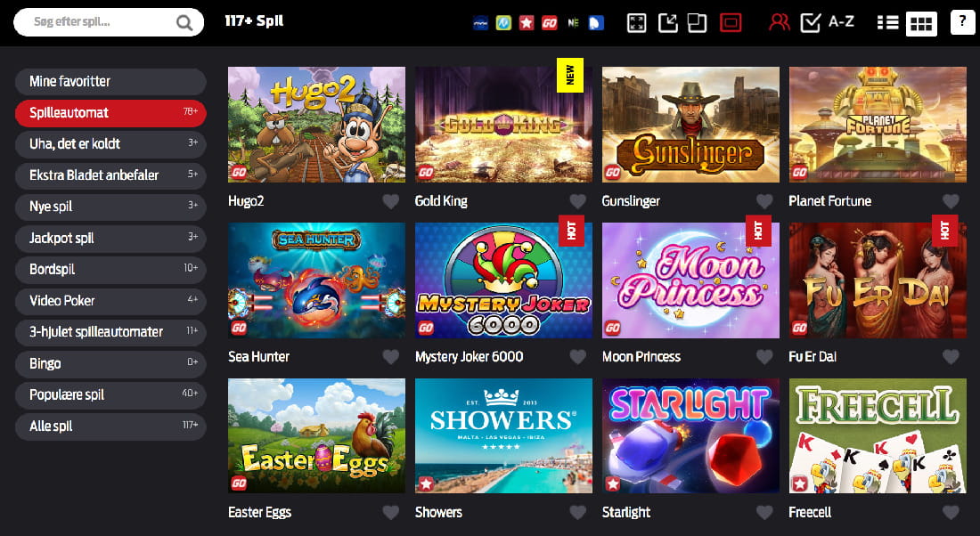
Task: Open Mine favoritter list
Action: click(110, 81)
